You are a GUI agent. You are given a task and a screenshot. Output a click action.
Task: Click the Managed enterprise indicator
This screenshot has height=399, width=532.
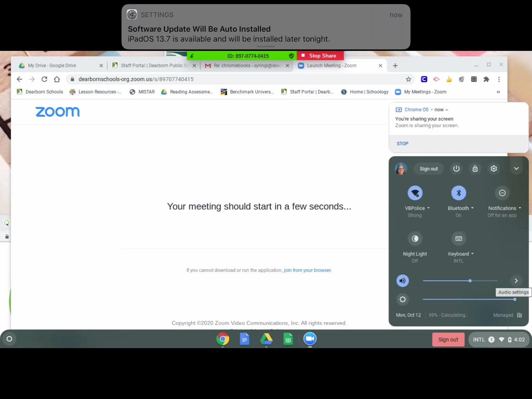507,315
